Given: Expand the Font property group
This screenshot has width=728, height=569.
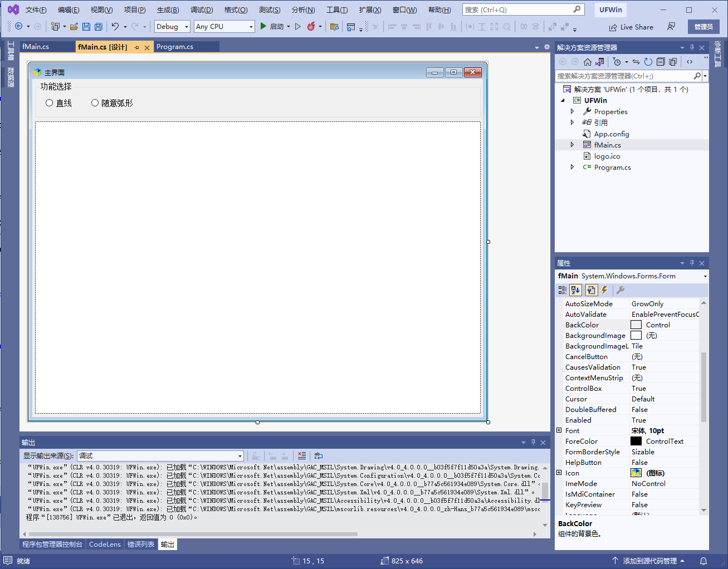Looking at the screenshot, I should coord(559,430).
